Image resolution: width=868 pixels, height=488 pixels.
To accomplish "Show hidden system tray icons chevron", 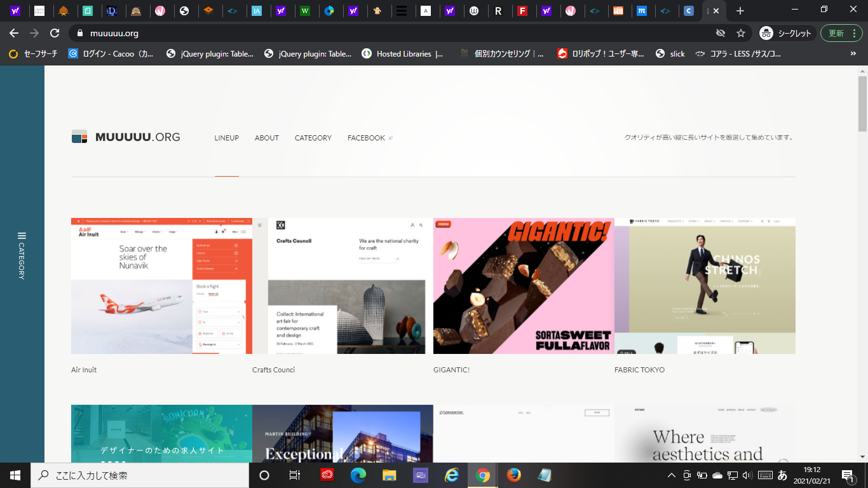I will pyautogui.click(x=671, y=475).
